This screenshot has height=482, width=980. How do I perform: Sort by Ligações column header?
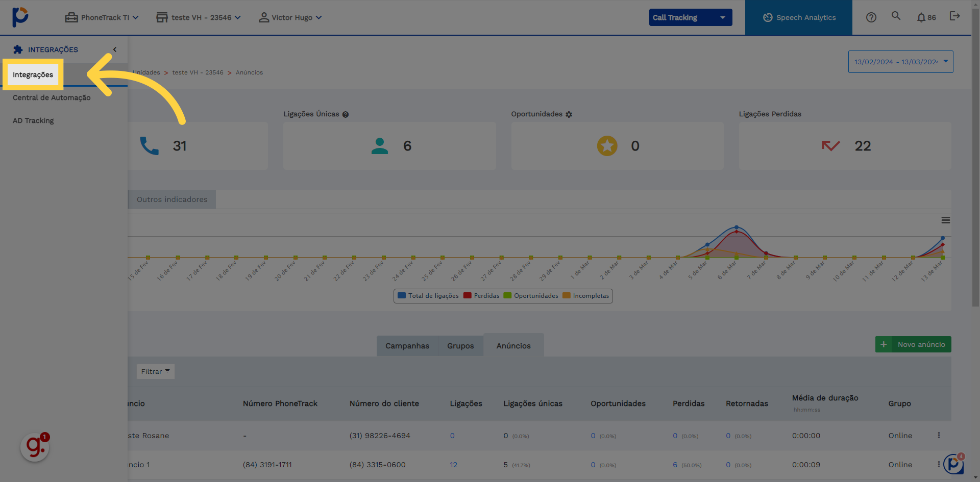click(466, 403)
